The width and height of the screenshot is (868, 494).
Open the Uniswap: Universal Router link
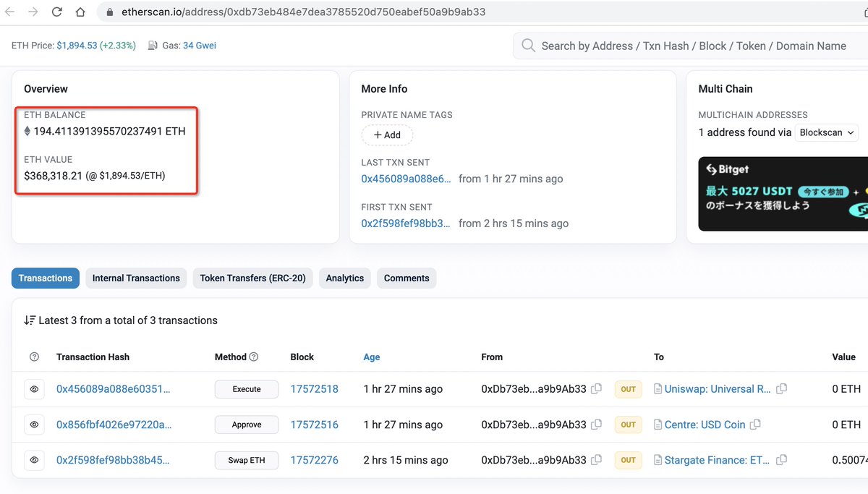[x=718, y=389]
